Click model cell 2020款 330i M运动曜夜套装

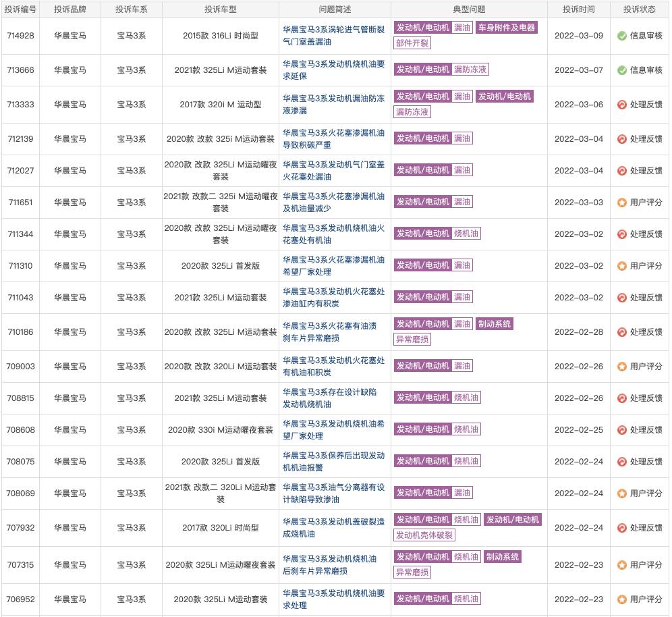pyautogui.click(x=220, y=430)
